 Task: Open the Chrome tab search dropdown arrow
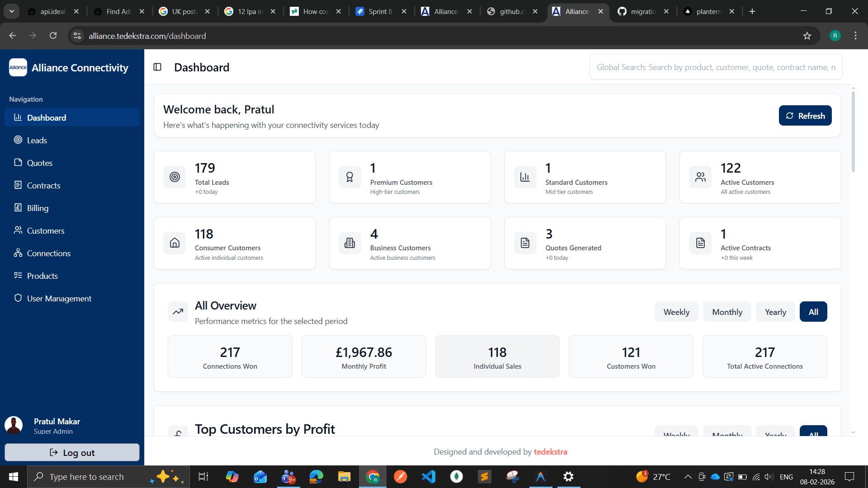click(x=12, y=11)
